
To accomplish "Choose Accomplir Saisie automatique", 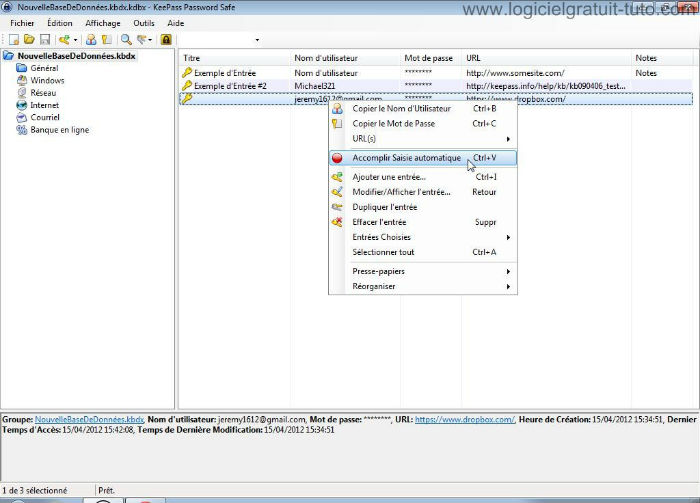I will [x=423, y=158].
